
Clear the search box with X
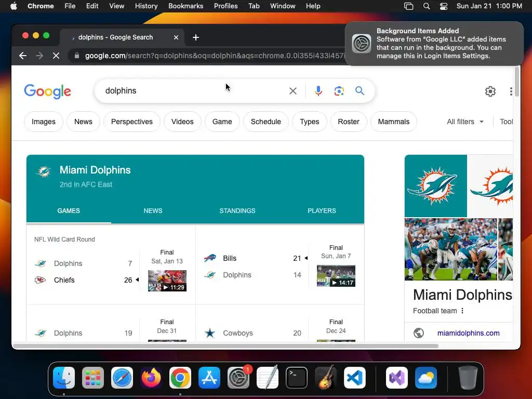coord(293,91)
